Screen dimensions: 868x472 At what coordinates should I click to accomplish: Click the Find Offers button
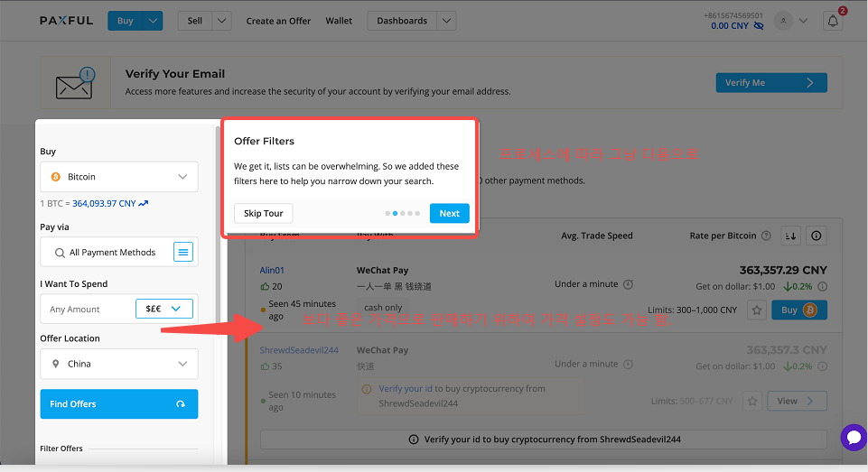tap(119, 404)
